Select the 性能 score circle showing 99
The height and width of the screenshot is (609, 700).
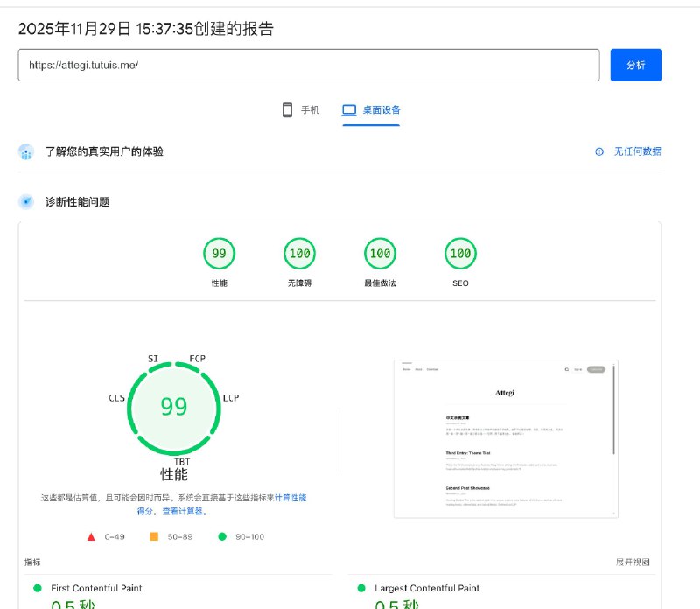219,254
